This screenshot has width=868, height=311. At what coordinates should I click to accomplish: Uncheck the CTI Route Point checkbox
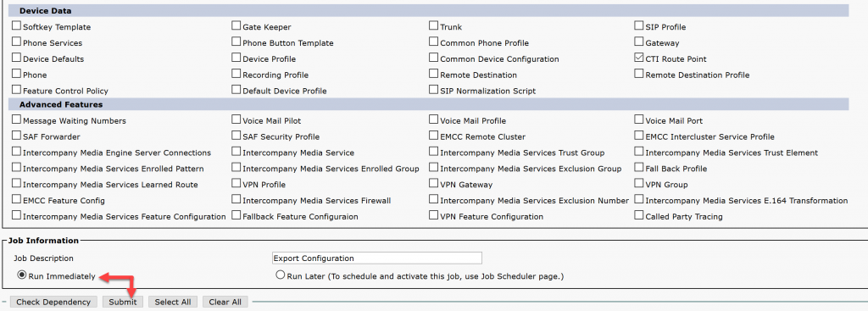(639, 58)
